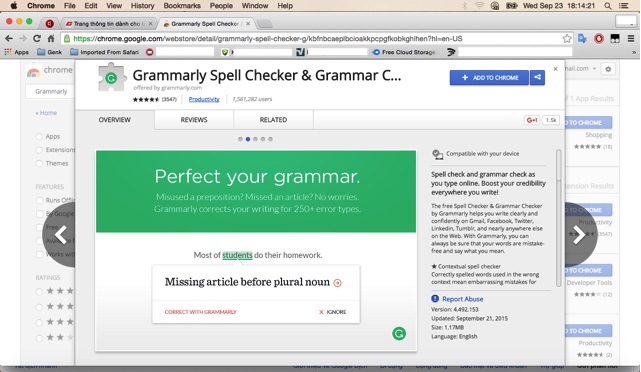Screen dimensions: 641x372
Task: Show next screenshot with right arrow
Action: 580,235
